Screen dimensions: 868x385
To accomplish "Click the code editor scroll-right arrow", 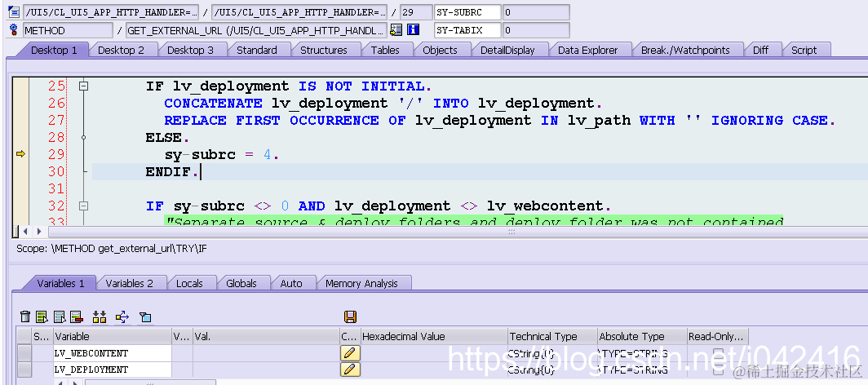I will 39,232.
